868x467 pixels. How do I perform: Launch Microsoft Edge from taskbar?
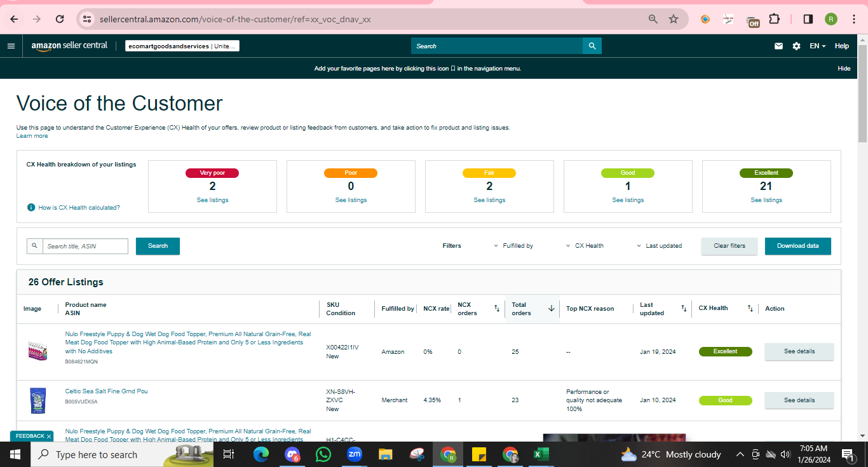pyautogui.click(x=261, y=454)
